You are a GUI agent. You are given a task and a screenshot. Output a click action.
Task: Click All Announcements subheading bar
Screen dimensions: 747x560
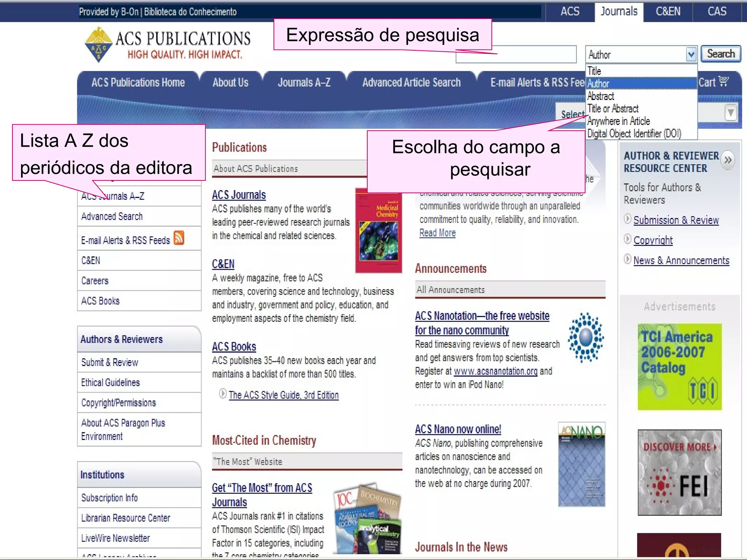pos(510,290)
